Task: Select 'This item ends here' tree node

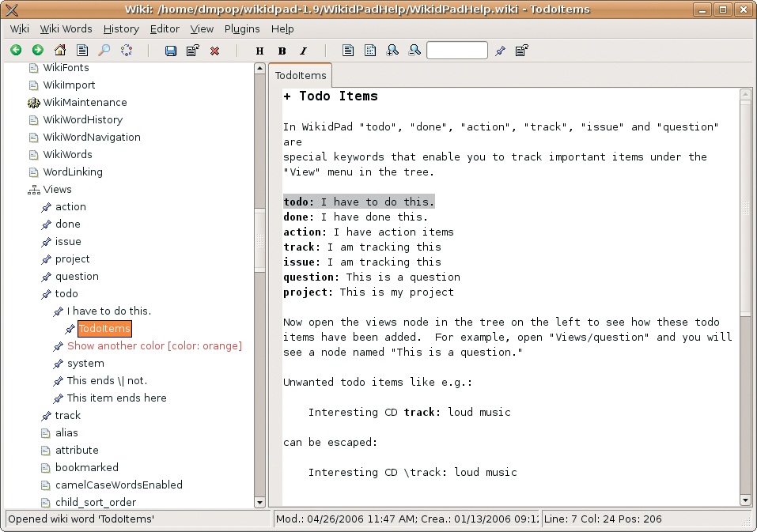Action: pos(117,398)
